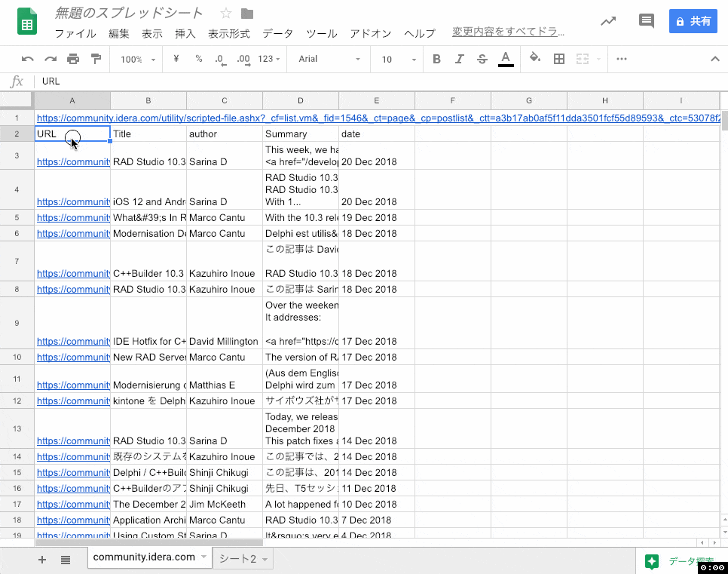Open the ファイル menu
The height and width of the screenshot is (574, 728).
[x=75, y=33]
